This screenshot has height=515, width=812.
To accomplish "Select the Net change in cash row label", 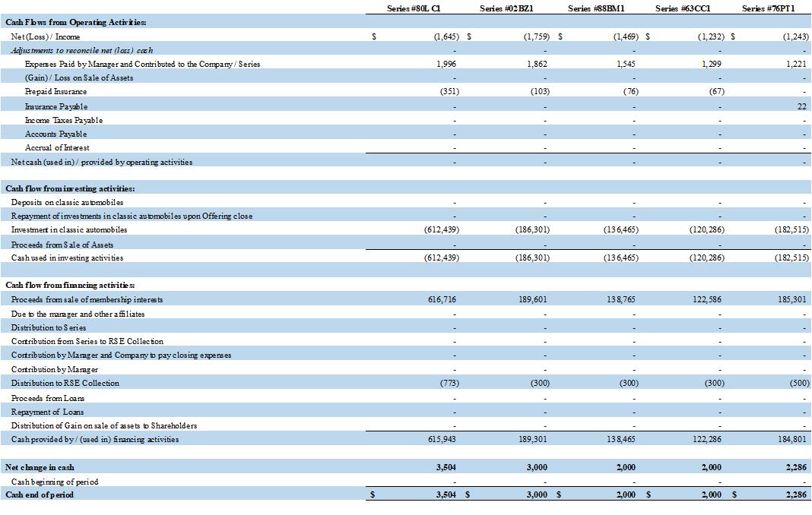I will point(40,467).
